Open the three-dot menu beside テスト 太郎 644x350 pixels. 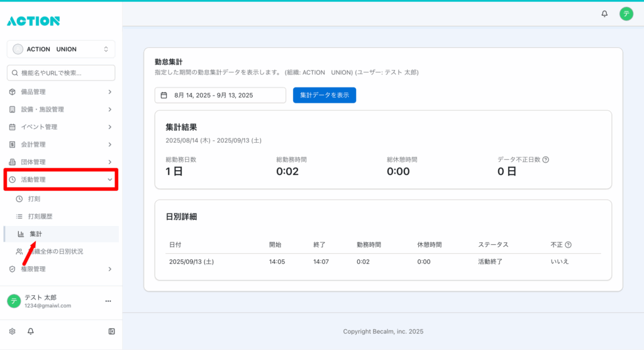pos(108,302)
